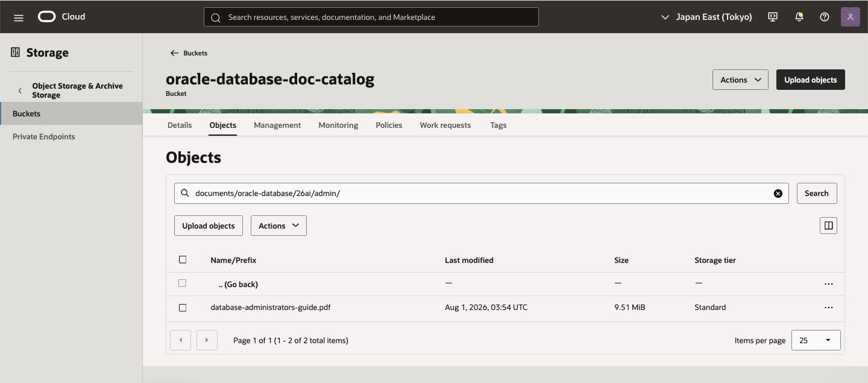Tick the checkbox in the Go back row

tap(182, 283)
